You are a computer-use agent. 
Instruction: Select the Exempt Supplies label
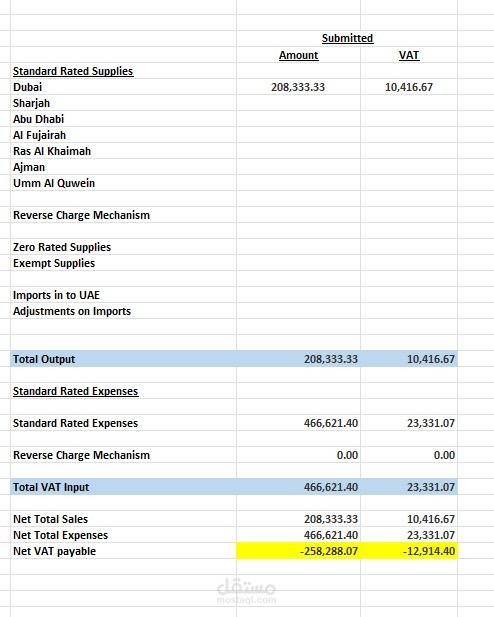coord(54,263)
